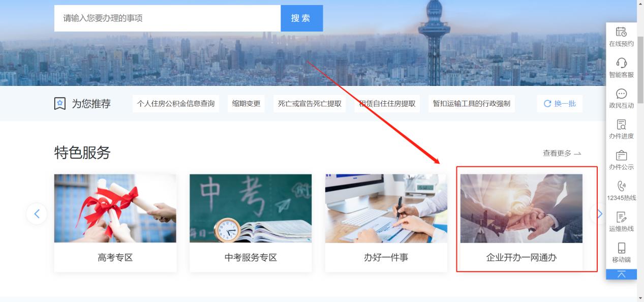This screenshot has height=302, width=644.
Task: Select 个人住房公积金信息查询 recommendation tag
Action: (x=176, y=104)
